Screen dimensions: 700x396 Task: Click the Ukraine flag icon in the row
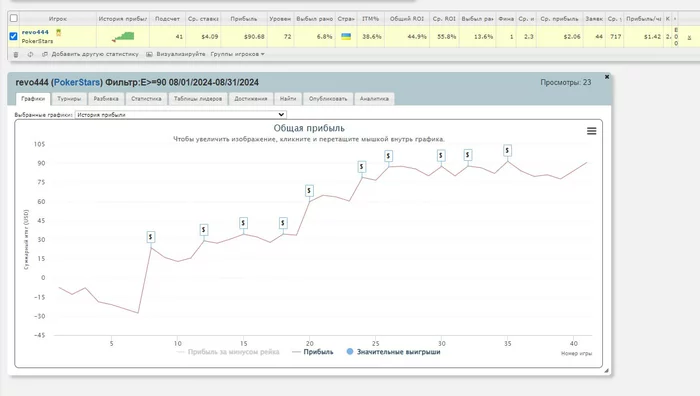[x=346, y=37]
